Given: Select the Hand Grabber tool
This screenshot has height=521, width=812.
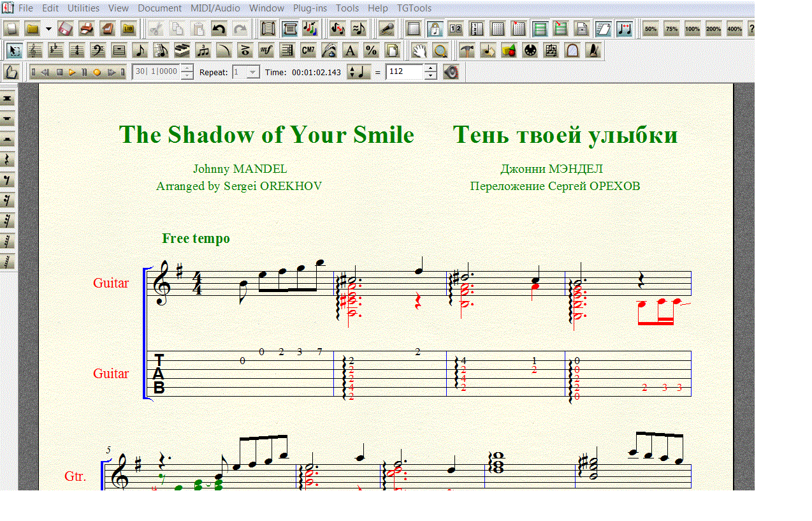Looking at the screenshot, I should [418, 50].
